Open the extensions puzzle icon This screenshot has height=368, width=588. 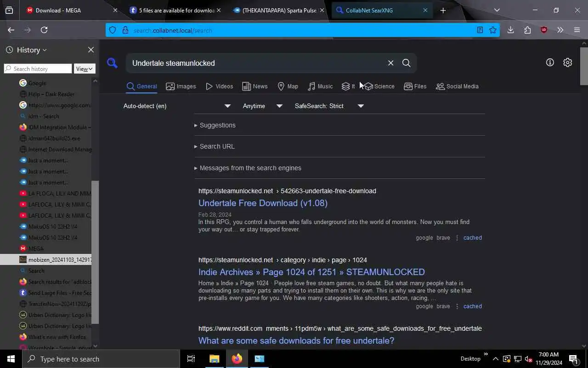point(527,30)
